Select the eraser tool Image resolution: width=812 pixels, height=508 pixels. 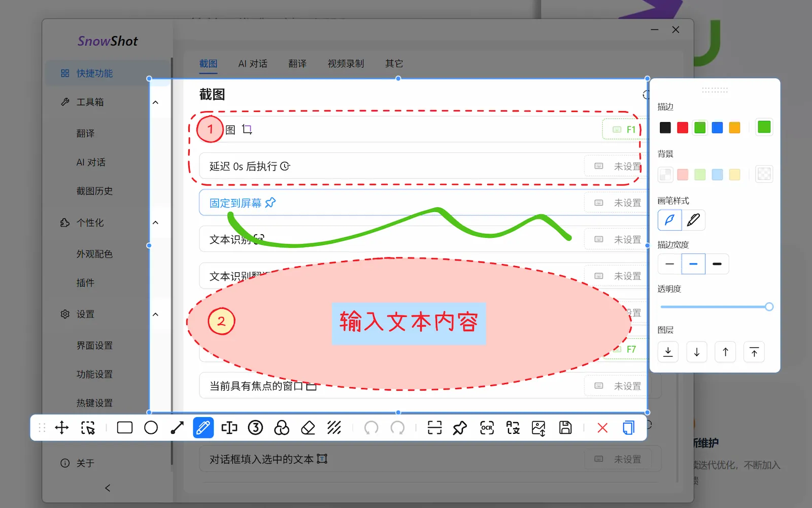[x=308, y=428]
